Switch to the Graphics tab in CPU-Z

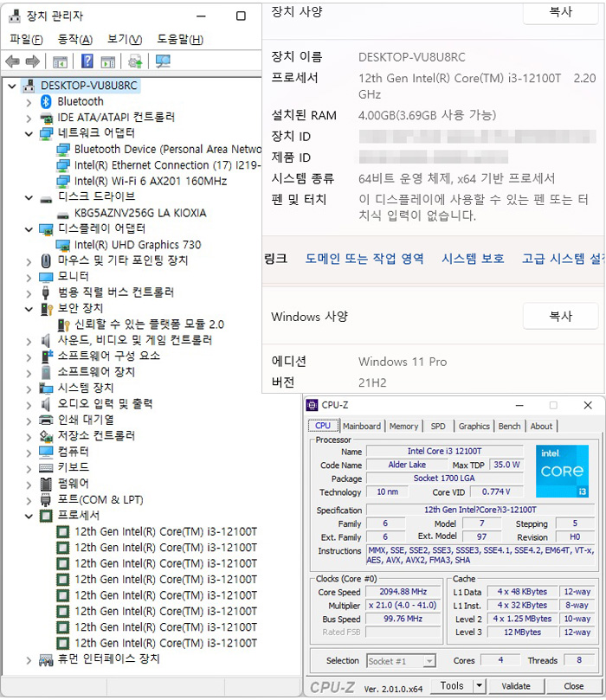click(474, 426)
